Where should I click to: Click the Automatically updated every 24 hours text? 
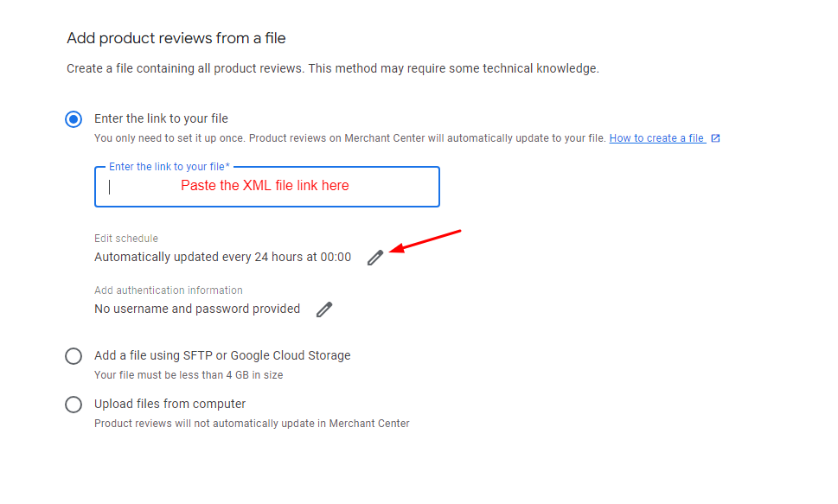(x=222, y=257)
